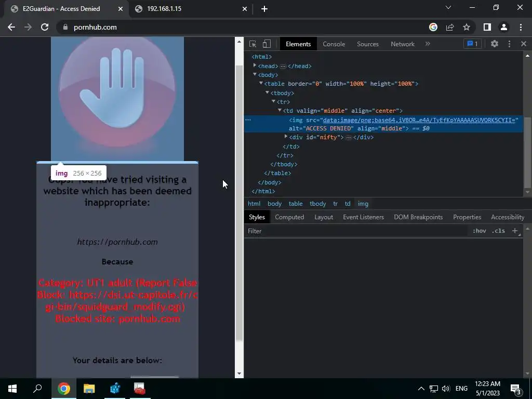
Task: Toggle device toolbar in DevTools
Action: pyautogui.click(x=267, y=44)
